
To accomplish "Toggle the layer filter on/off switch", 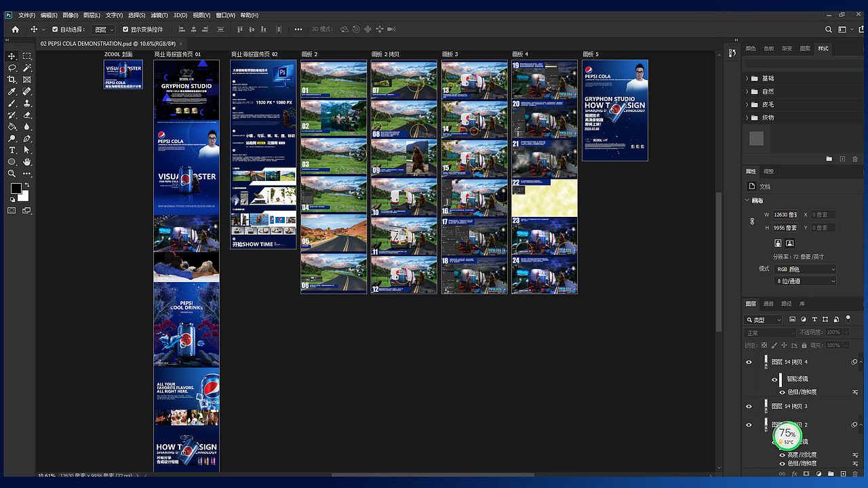I will (848, 319).
